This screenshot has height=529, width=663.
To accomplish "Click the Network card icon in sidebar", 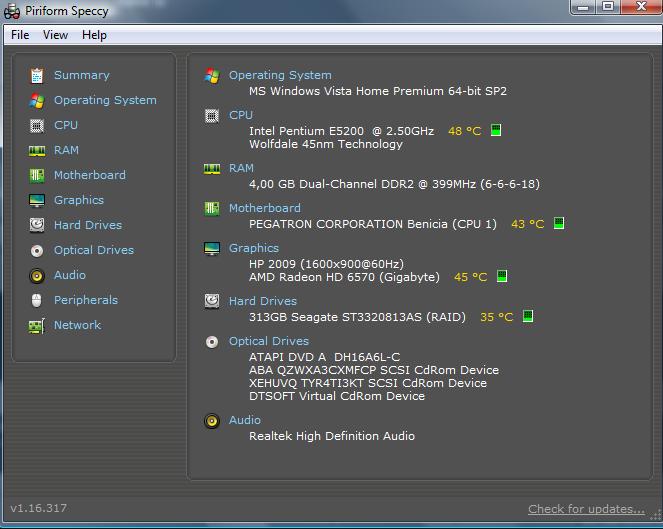I will point(37,326).
